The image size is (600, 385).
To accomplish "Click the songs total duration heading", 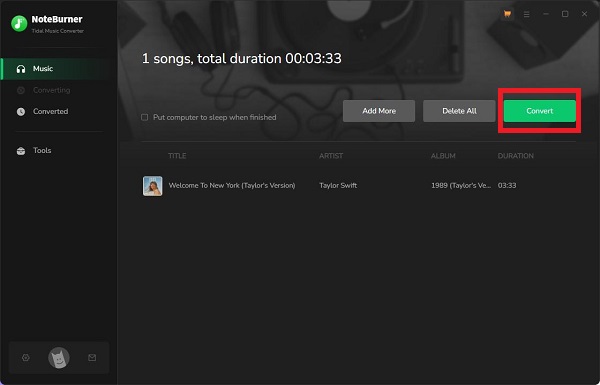I will point(241,59).
